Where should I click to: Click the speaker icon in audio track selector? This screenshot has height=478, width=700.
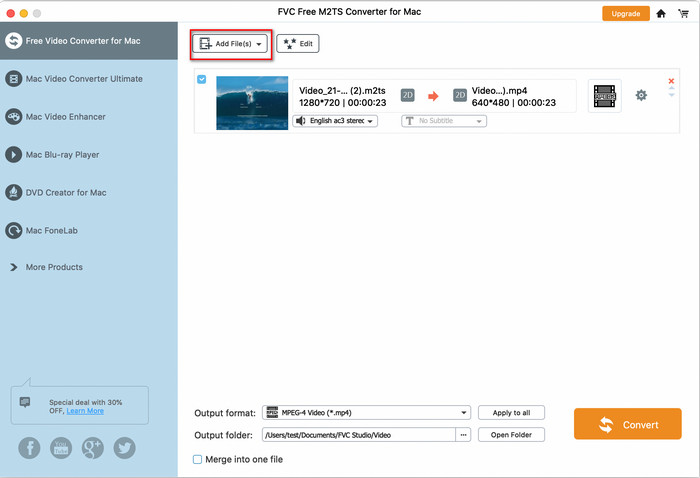tap(301, 121)
